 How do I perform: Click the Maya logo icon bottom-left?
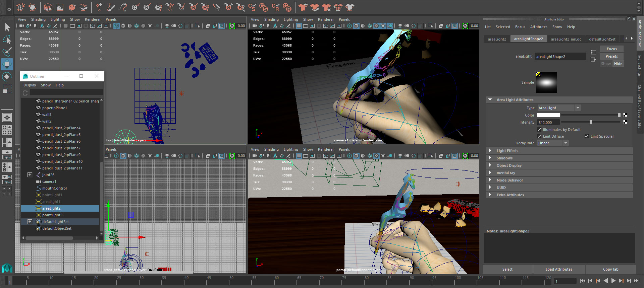pos(7,268)
